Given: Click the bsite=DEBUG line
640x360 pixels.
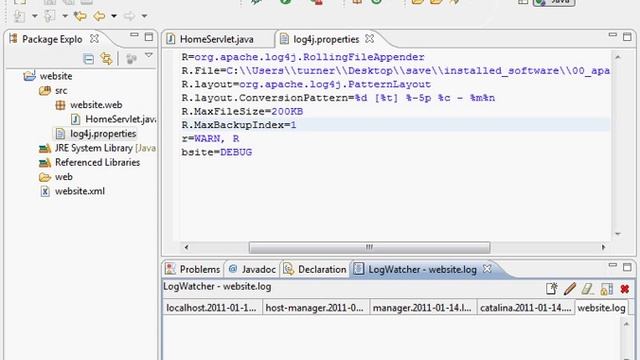Looking at the screenshot, I should [x=217, y=152].
